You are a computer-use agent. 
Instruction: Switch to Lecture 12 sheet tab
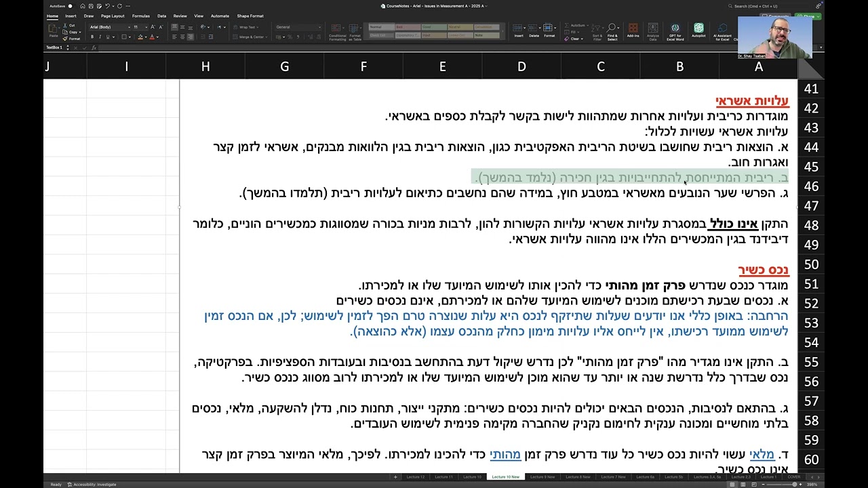[416, 476]
